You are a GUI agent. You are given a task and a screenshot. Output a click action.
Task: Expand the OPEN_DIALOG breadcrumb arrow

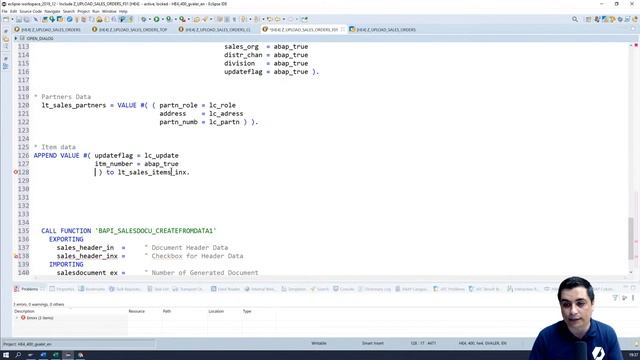pos(16,38)
